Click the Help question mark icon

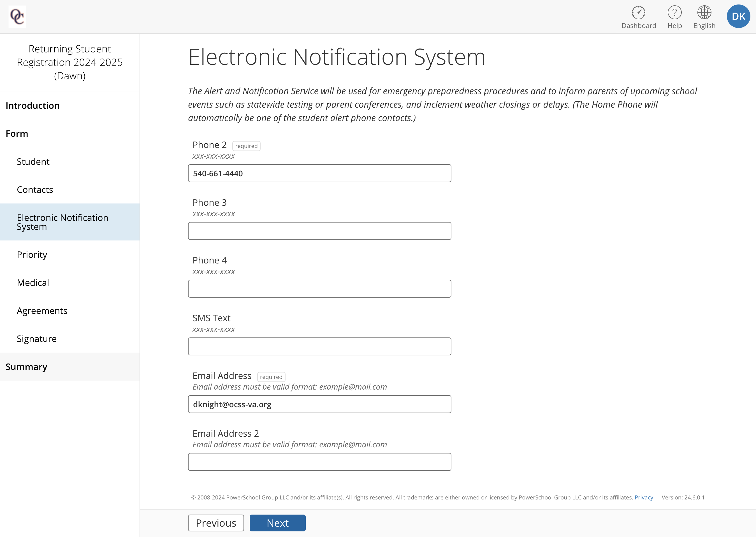674,13
